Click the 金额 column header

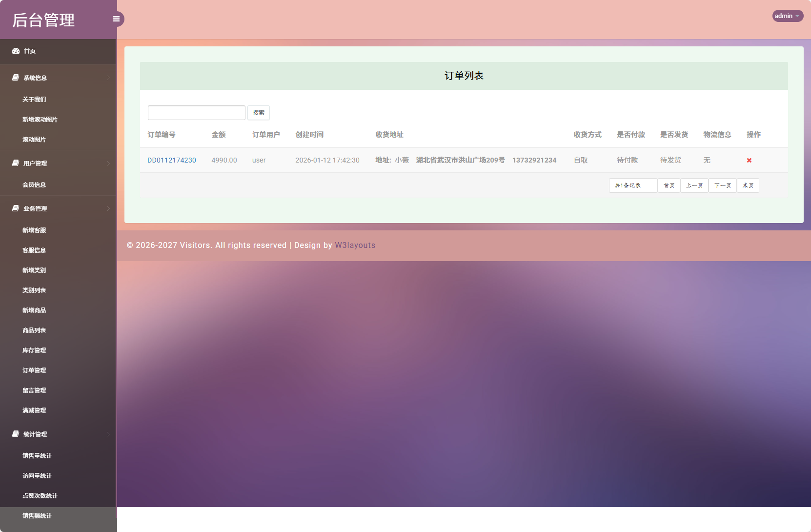pos(219,135)
